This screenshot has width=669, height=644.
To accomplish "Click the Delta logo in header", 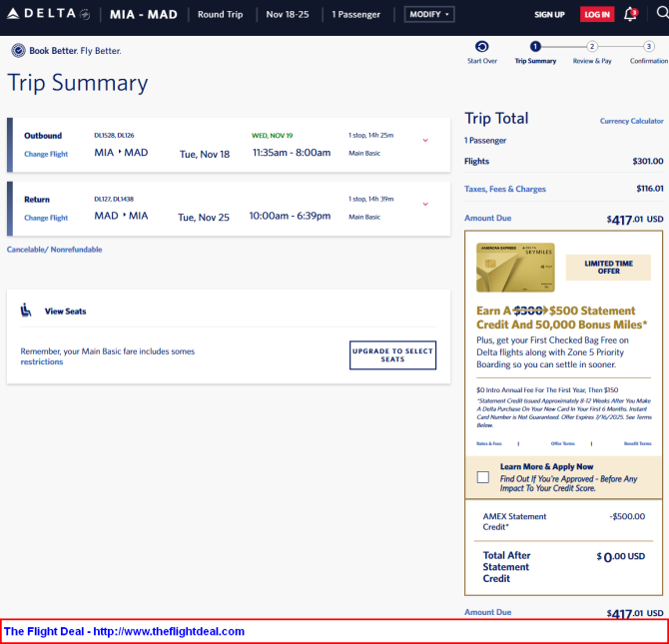I will [48, 14].
